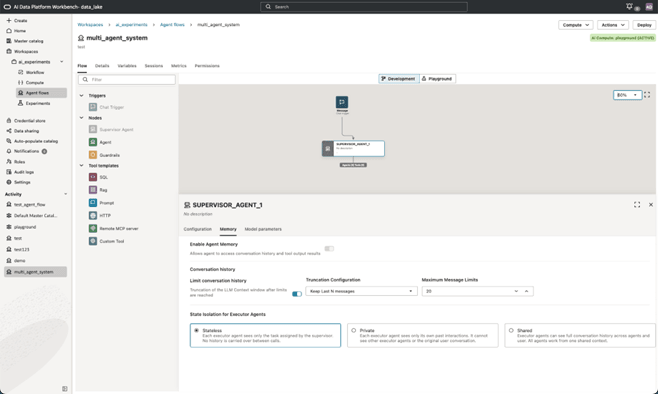Click the canvas fullscreen icon
Image resolution: width=658 pixels, height=394 pixels.
pyautogui.click(x=647, y=95)
